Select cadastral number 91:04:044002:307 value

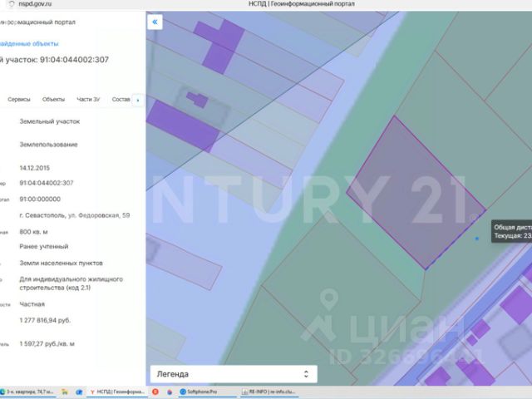click(x=47, y=183)
